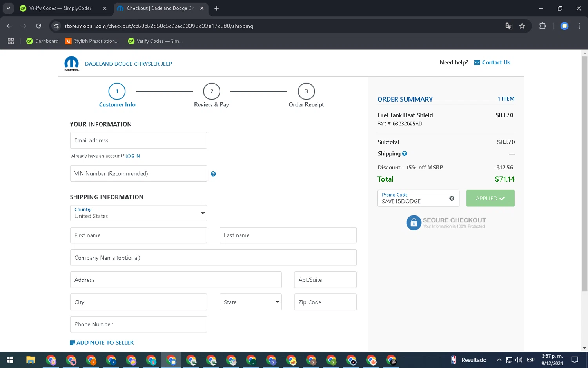Reload the checkout page
Image resolution: width=588 pixels, height=368 pixels.
coord(38,26)
